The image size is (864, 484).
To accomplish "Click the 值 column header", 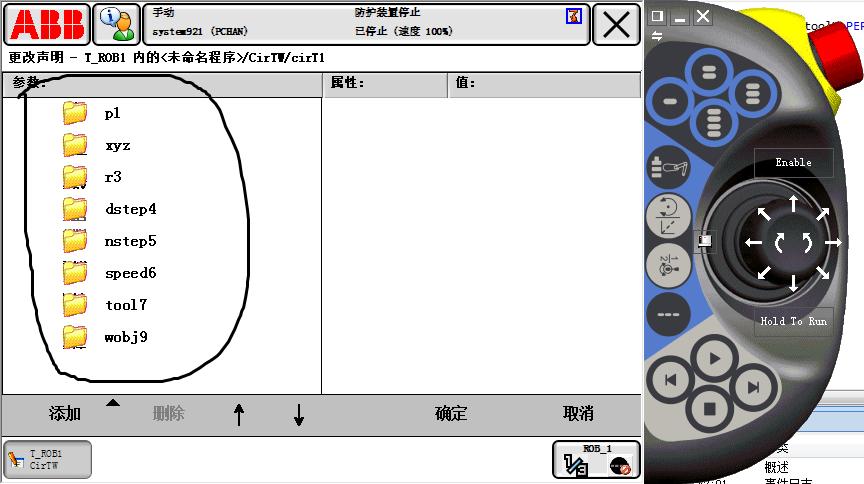I will tap(545, 83).
